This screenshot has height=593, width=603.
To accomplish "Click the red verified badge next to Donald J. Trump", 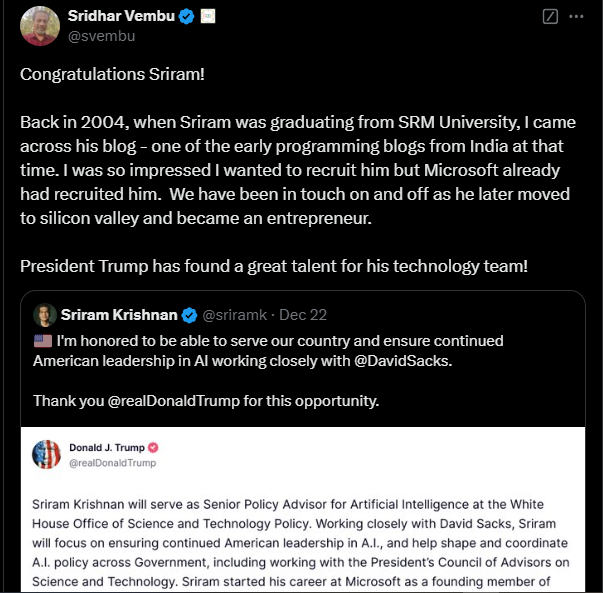I will (x=153, y=448).
